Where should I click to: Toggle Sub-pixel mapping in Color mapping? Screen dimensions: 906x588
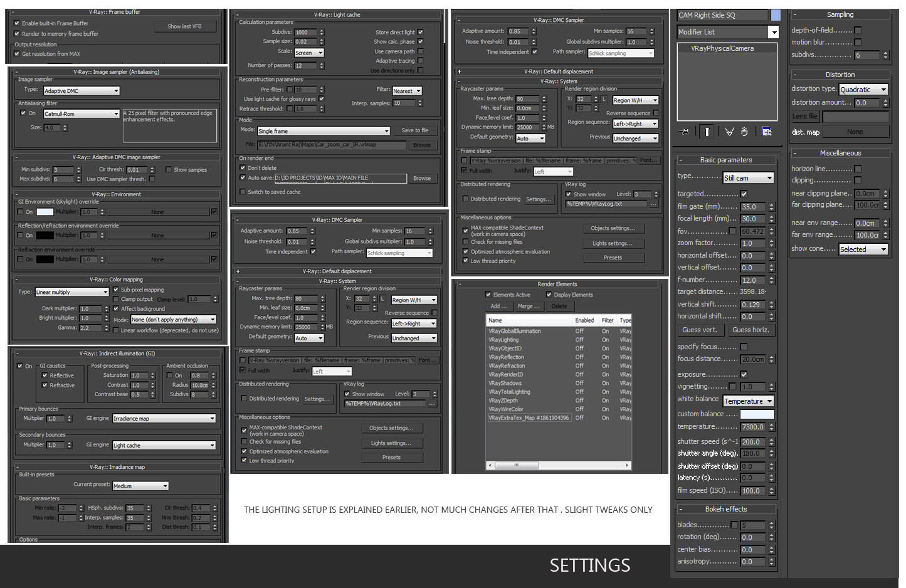pos(116,290)
